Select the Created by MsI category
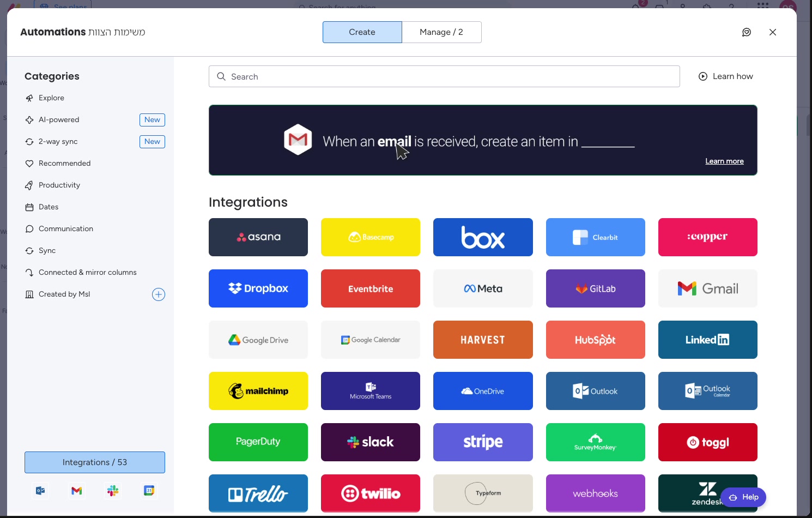The width and height of the screenshot is (812, 518). 64,294
